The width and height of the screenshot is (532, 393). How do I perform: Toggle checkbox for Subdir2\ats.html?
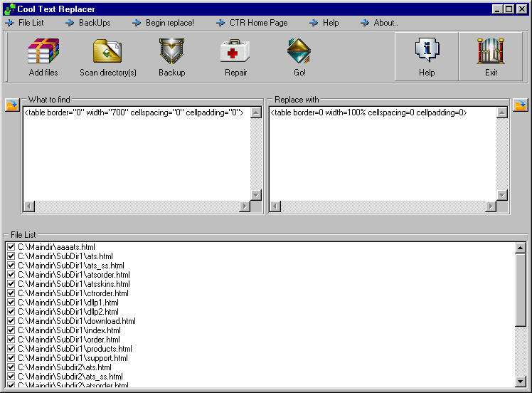tap(11, 367)
